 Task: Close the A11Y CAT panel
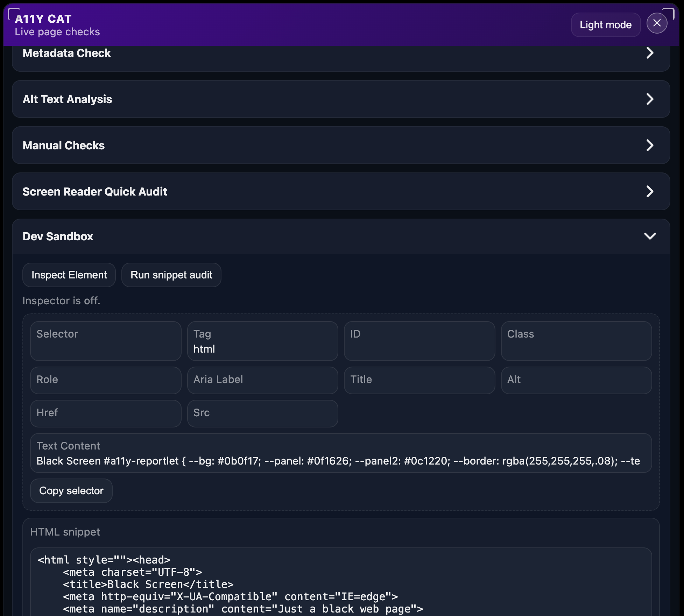click(x=657, y=23)
